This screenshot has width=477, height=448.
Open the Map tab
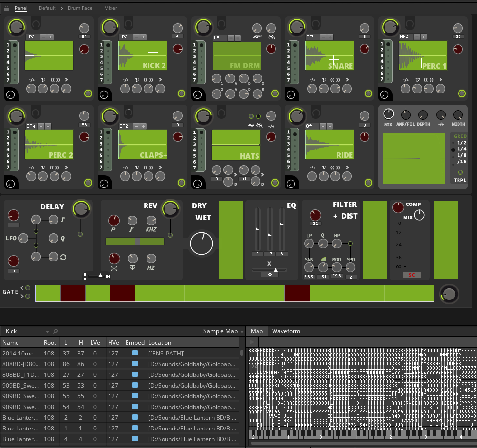point(257,331)
